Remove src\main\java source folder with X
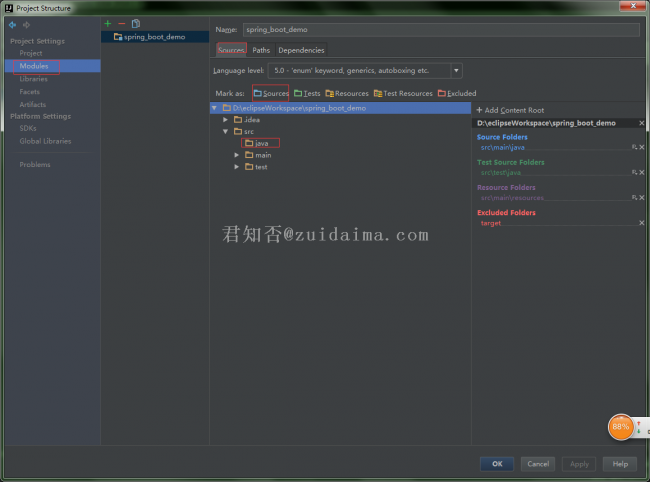Screen dimensions: 650x482 click(642, 147)
